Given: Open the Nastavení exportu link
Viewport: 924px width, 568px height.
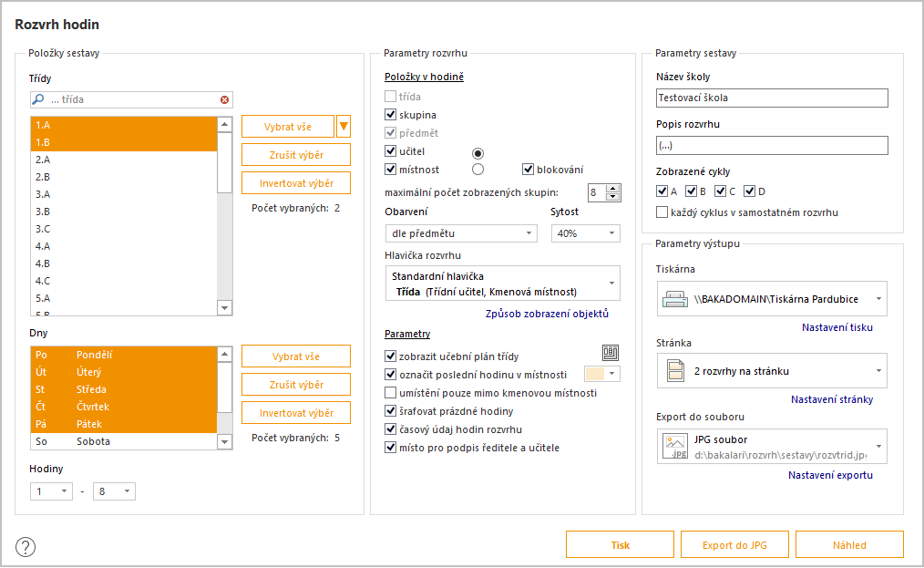Looking at the screenshot, I should [x=830, y=475].
